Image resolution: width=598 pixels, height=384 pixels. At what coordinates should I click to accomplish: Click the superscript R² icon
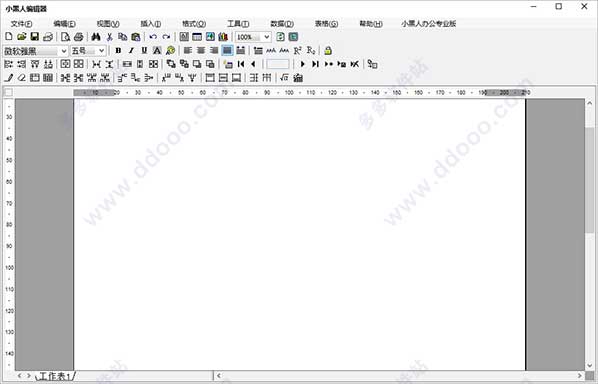297,50
